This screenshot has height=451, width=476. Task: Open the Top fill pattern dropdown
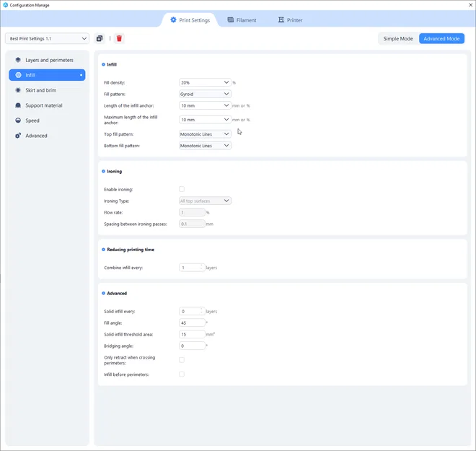(x=205, y=134)
